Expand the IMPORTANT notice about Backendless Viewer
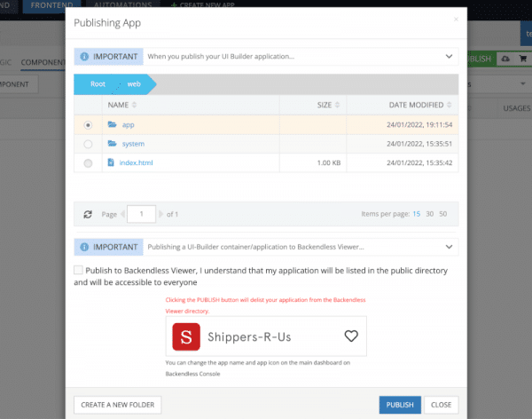The height and width of the screenshot is (419, 532). 449,247
